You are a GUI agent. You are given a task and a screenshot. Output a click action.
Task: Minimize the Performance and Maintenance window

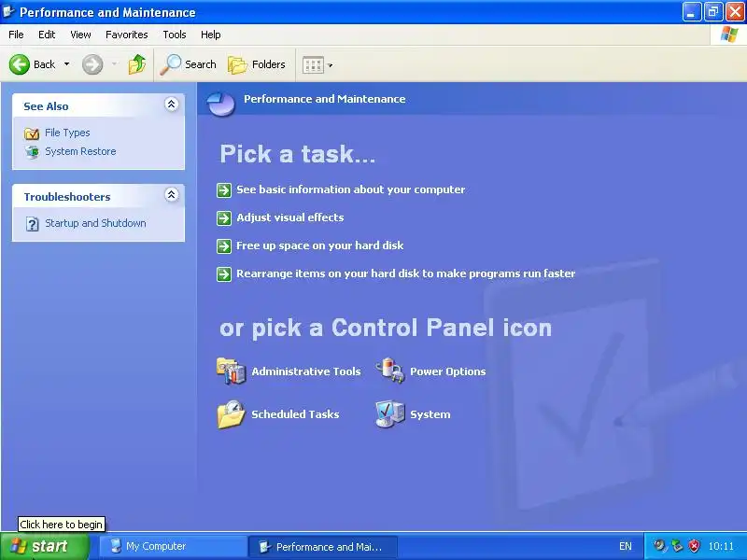pyautogui.click(x=691, y=12)
